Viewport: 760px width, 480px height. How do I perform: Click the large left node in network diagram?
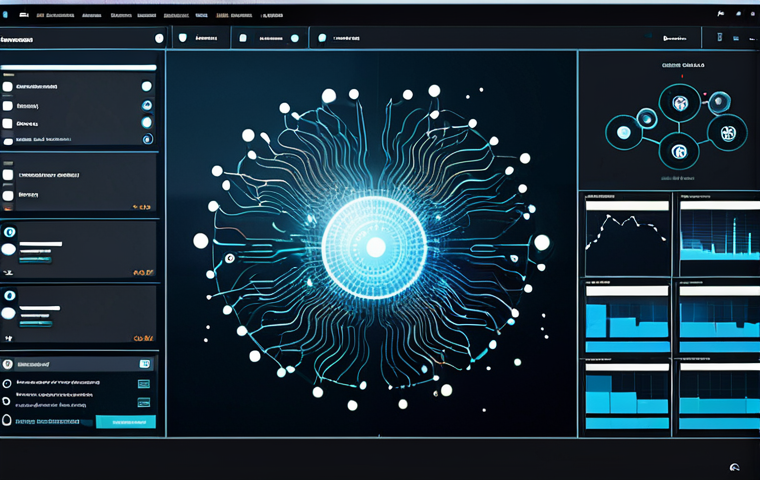click(x=624, y=131)
